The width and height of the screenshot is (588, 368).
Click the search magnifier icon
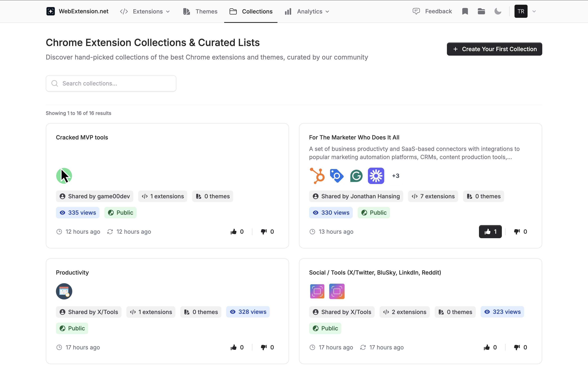click(x=55, y=83)
